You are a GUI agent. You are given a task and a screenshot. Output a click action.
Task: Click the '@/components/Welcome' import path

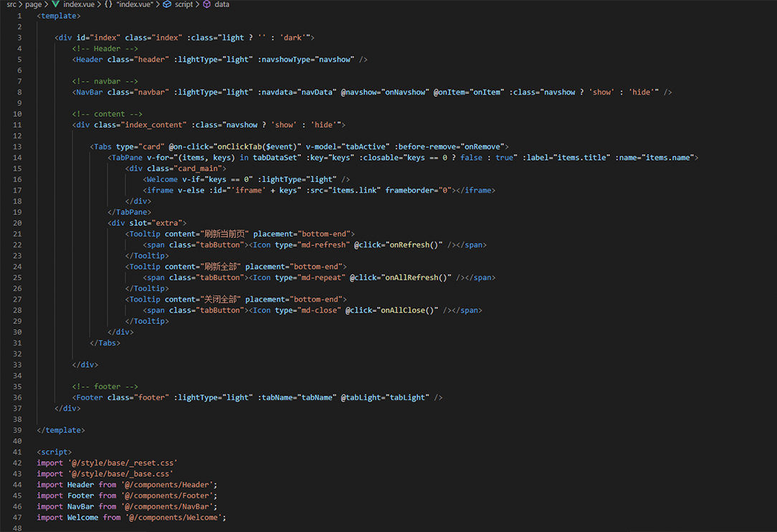point(175,517)
